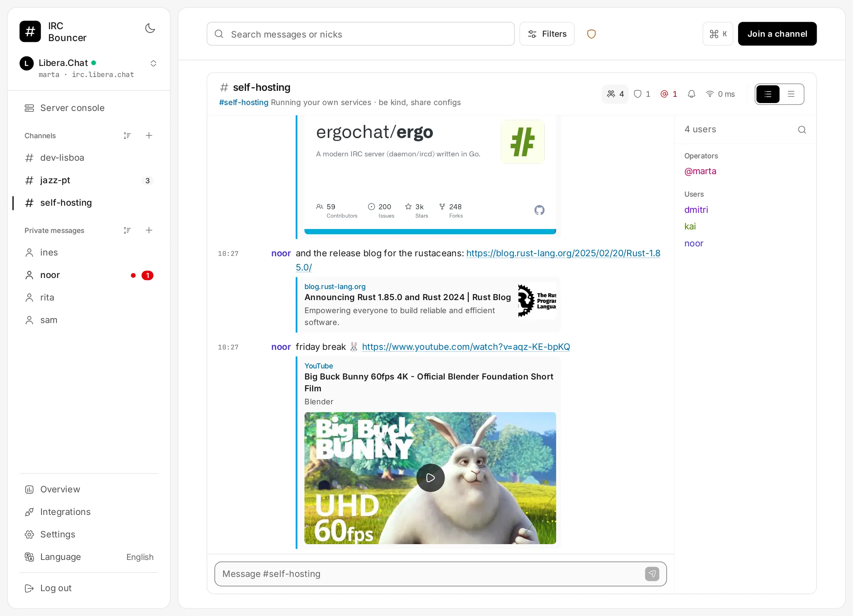
Task: Select operator @marta
Action: pyautogui.click(x=700, y=171)
